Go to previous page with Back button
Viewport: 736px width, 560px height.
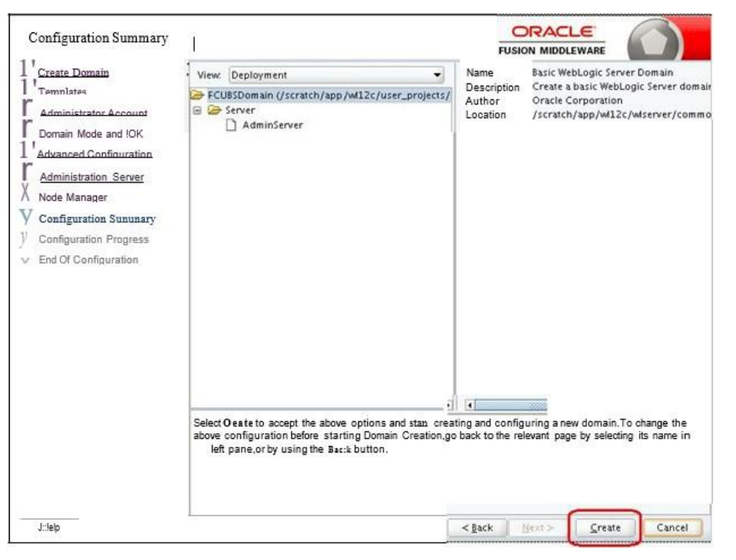(x=477, y=528)
